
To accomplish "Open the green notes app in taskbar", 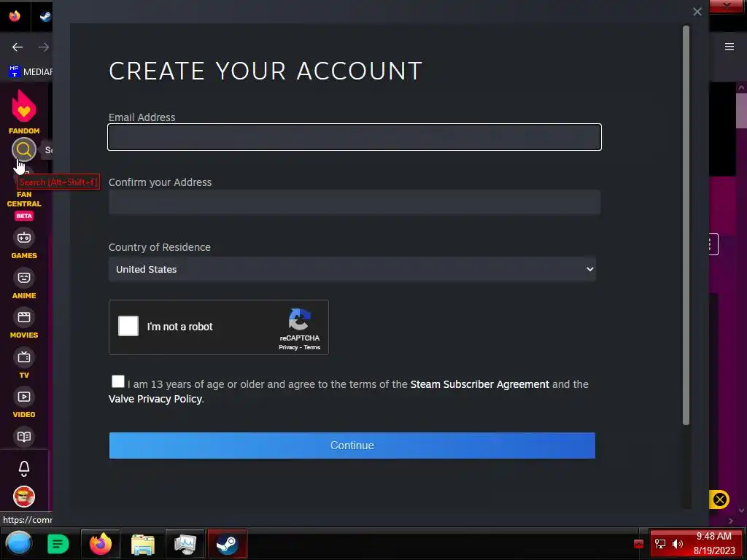I will [58, 544].
